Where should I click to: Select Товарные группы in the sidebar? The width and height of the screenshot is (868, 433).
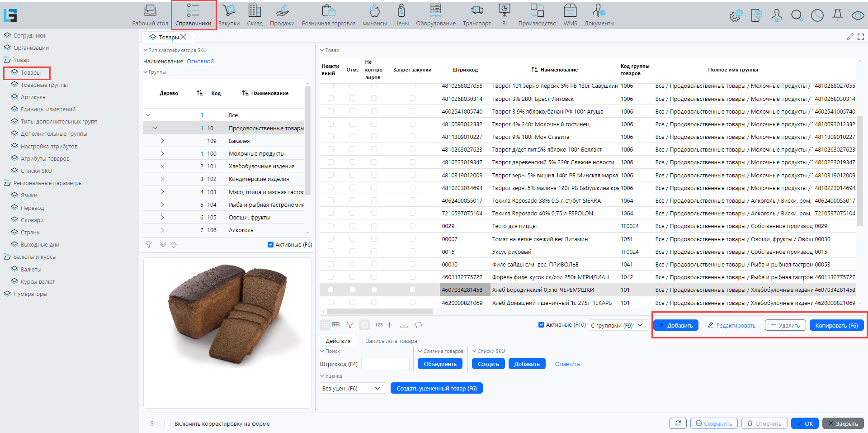click(x=44, y=85)
